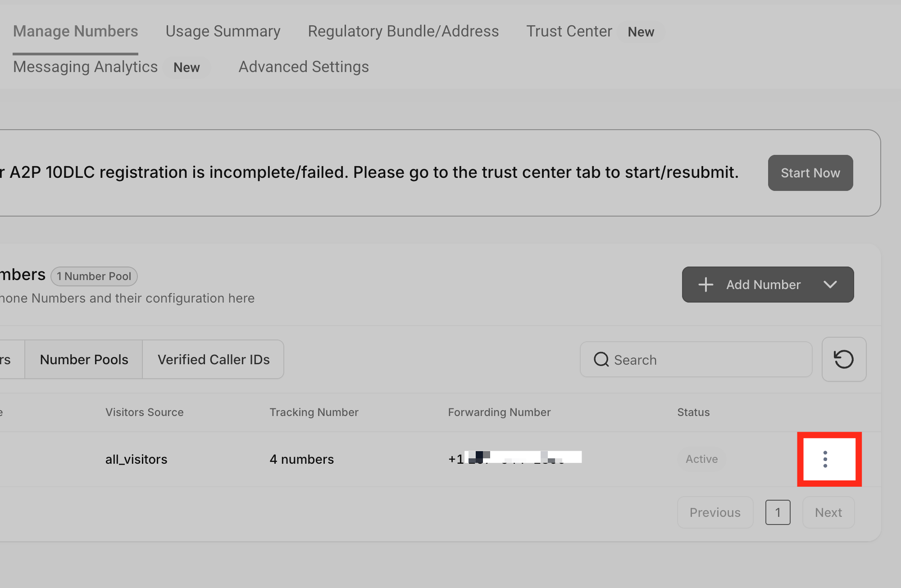Click the refresh icon beside the search box
The width and height of the screenshot is (901, 588).
coord(844,359)
